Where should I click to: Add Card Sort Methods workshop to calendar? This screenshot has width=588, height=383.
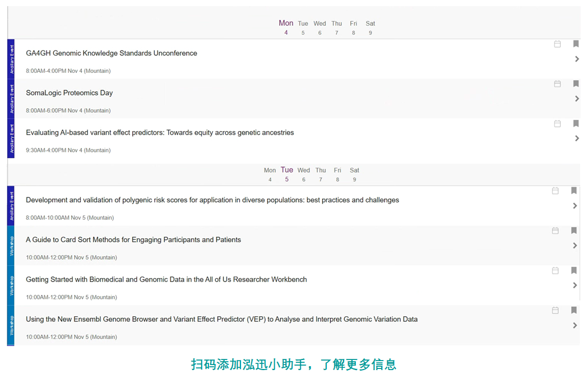click(x=555, y=231)
